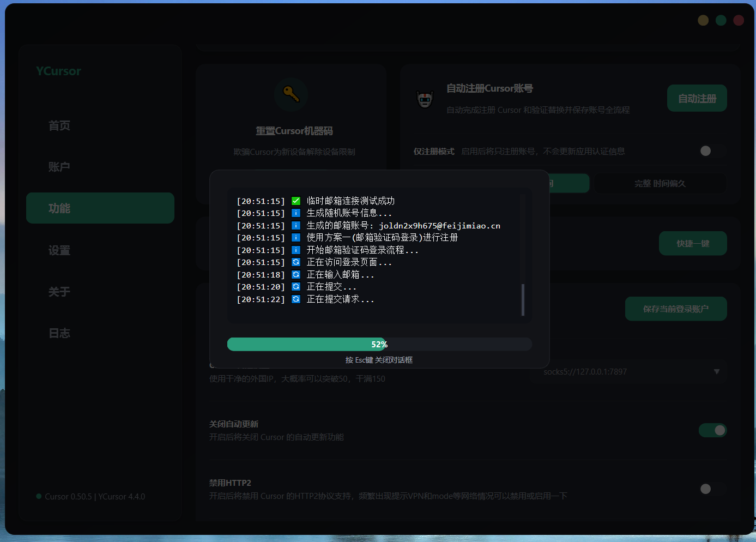Click the 开始邮箱验证码登录流程... log text

coord(362,250)
